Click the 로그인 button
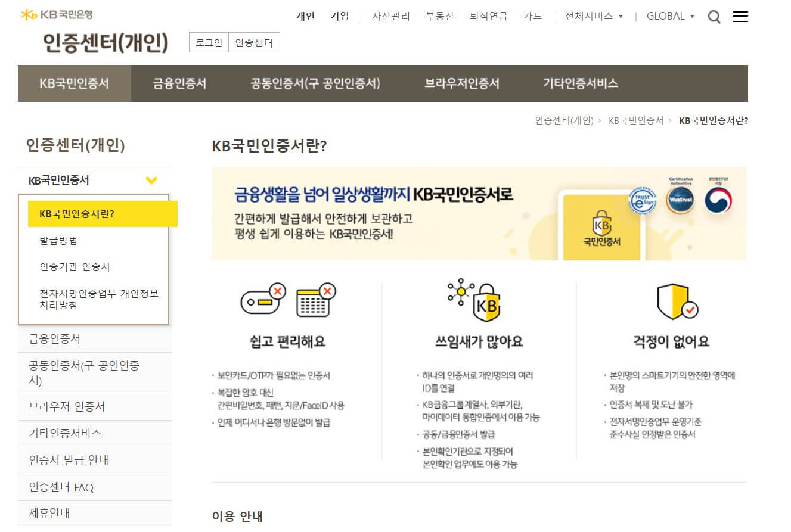791x532 pixels. 209,42
